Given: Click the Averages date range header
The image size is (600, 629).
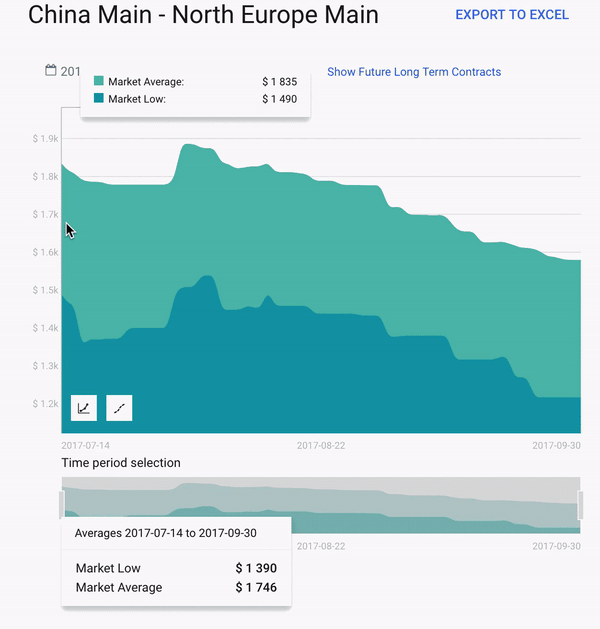Looking at the screenshot, I should (x=166, y=533).
